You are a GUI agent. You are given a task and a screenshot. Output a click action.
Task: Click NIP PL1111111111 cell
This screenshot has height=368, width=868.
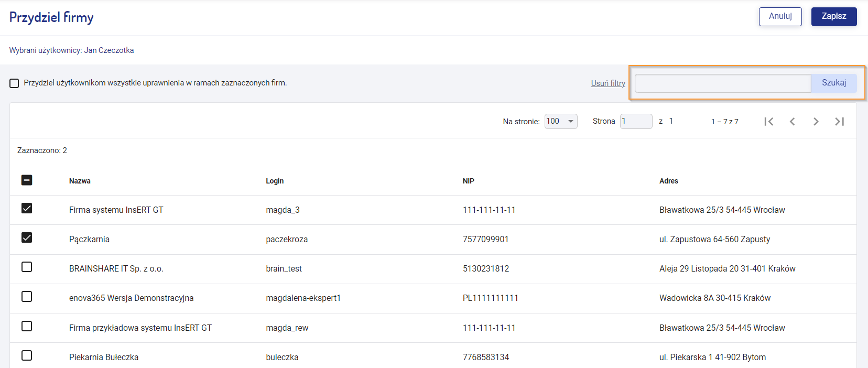[x=490, y=298]
